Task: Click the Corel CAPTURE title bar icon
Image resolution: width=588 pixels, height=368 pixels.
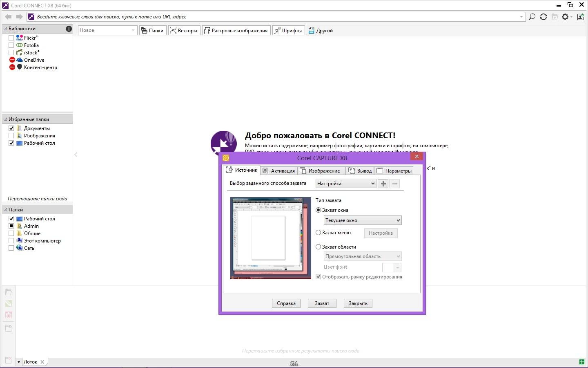Action: [226, 158]
